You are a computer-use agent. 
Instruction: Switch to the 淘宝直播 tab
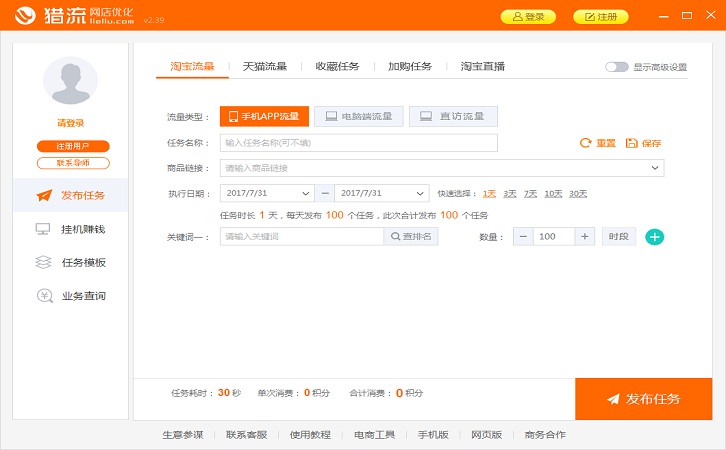click(482, 67)
